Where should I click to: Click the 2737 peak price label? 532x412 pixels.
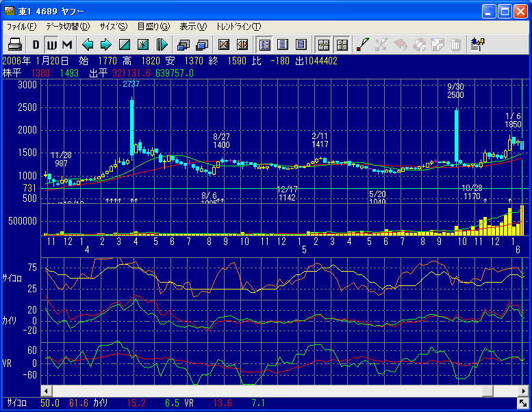click(x=131, y=84)
